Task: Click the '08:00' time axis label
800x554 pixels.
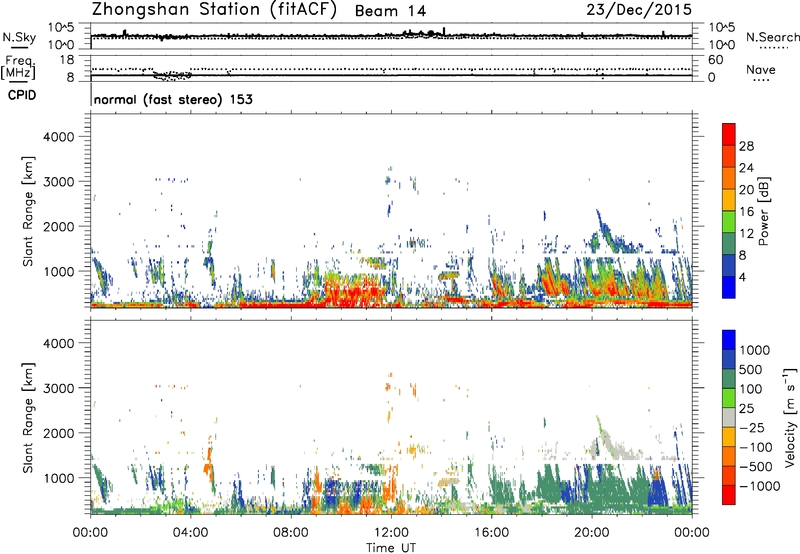Action: click(x=291, y=533)
